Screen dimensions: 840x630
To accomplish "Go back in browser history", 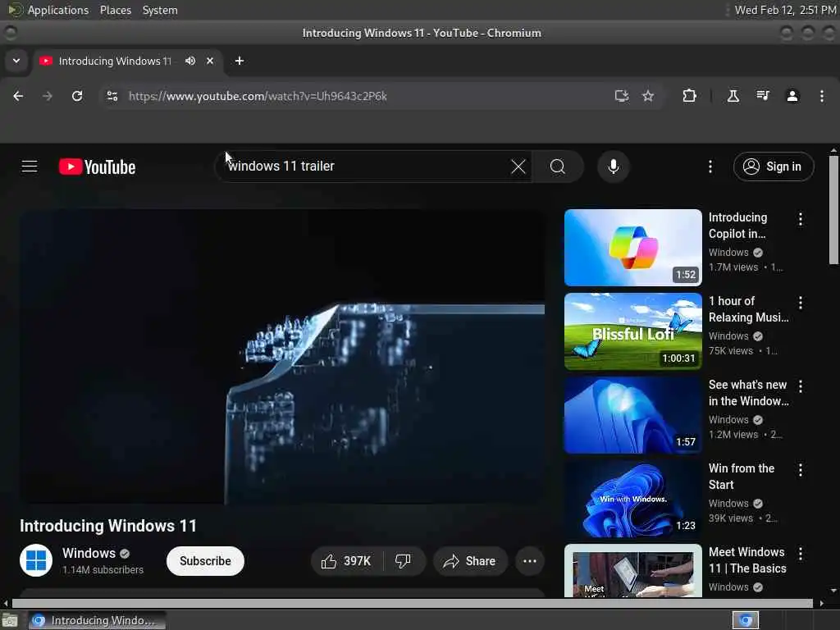I will 18,96.
